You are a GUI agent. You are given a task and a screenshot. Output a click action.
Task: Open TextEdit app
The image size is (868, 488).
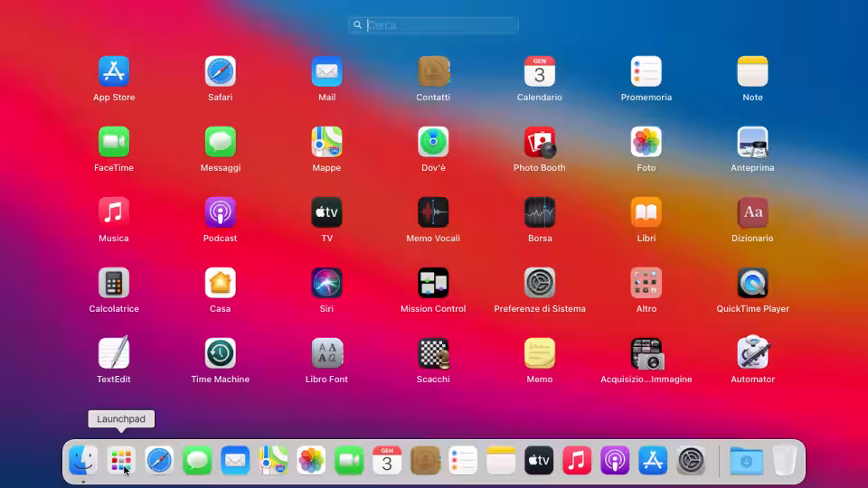coord(114,352)
